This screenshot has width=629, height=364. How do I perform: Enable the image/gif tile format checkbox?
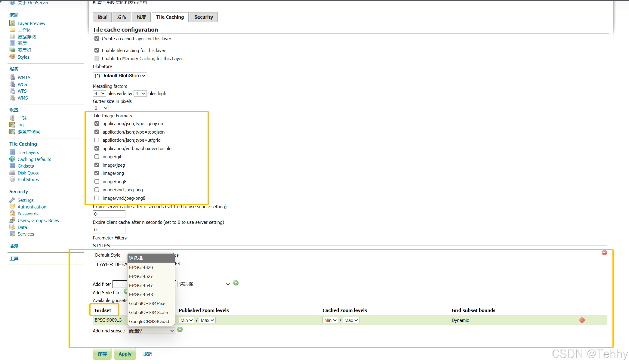97,157
